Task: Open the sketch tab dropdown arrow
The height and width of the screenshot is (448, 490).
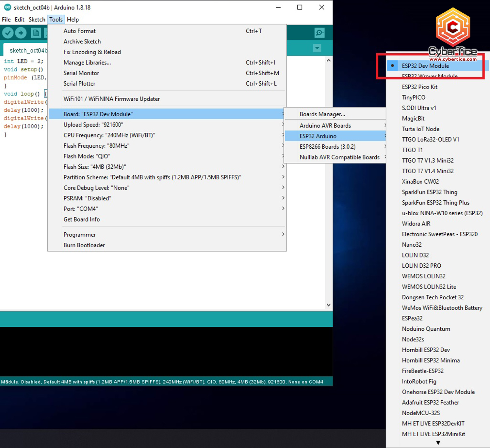Action: click(317, 48)
